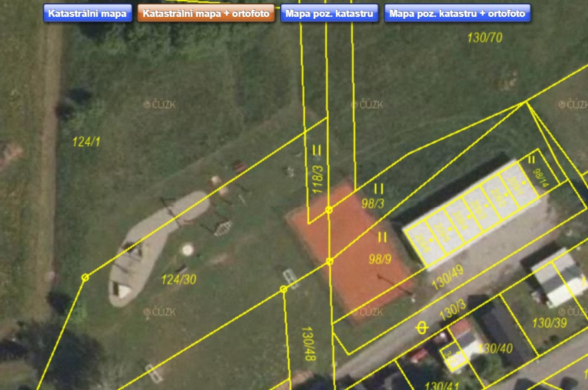Click the crossed-circle symbol beside parcel 130/3

pyautogui.click(x=422, y=328)
